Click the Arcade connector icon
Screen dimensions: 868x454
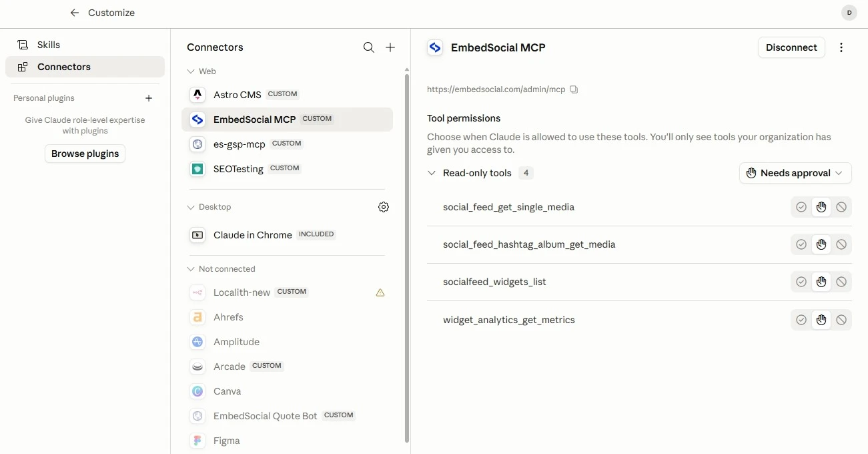pos(197,367)
